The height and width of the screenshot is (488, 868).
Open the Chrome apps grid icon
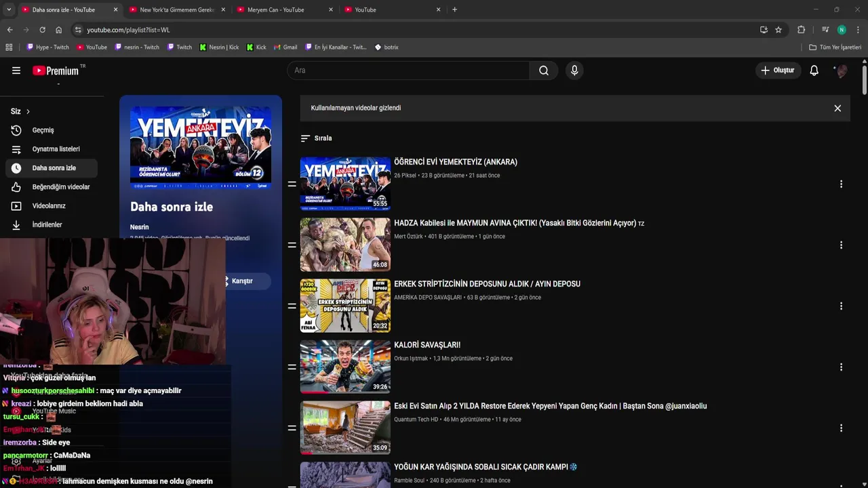(9, 47)
